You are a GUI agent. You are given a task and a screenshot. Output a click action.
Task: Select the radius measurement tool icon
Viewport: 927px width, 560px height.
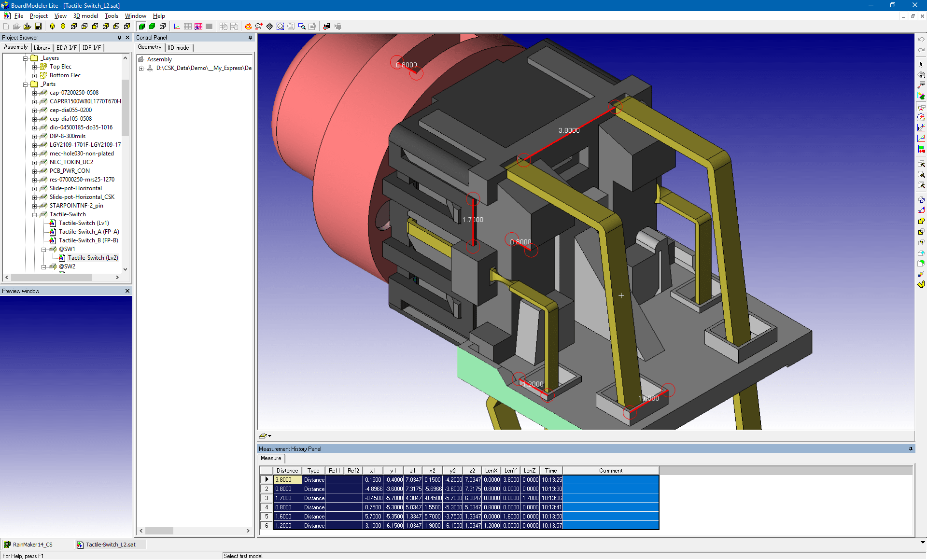pos(921,117)
